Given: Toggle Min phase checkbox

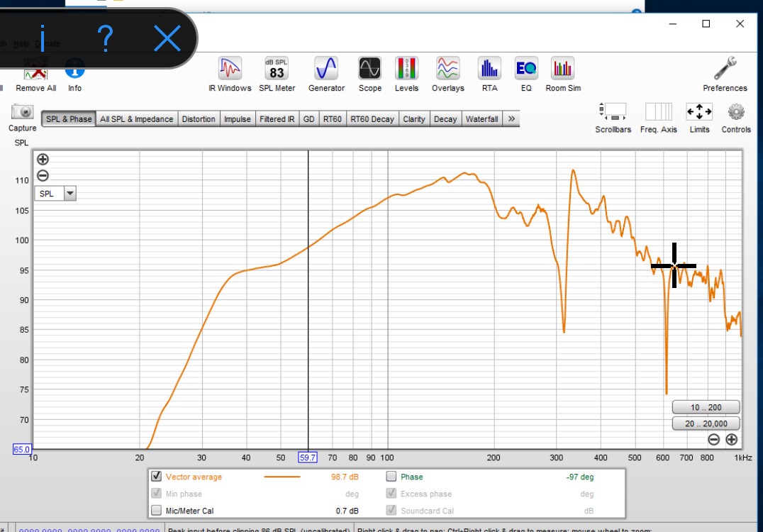Looking at the screenshot, I should pyautogui.click(x=156, y=493).
